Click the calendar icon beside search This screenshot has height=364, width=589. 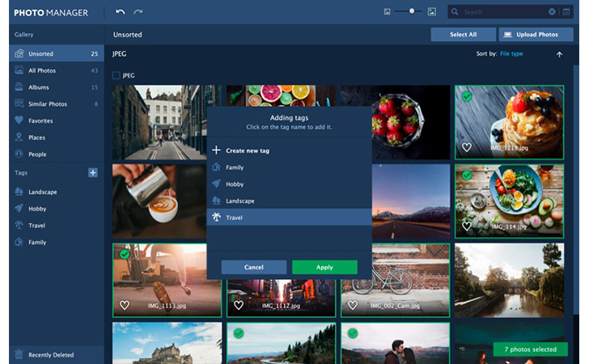click(566, 12)
